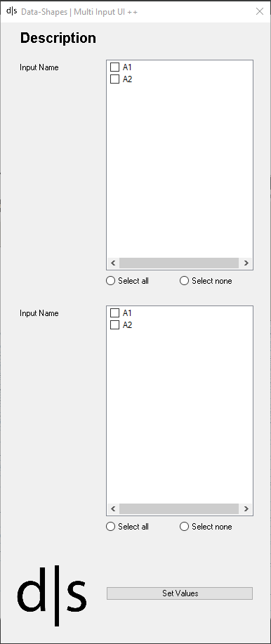
Task: Click the second list's horizontal scrollbar track
Action: coord(179,508)
